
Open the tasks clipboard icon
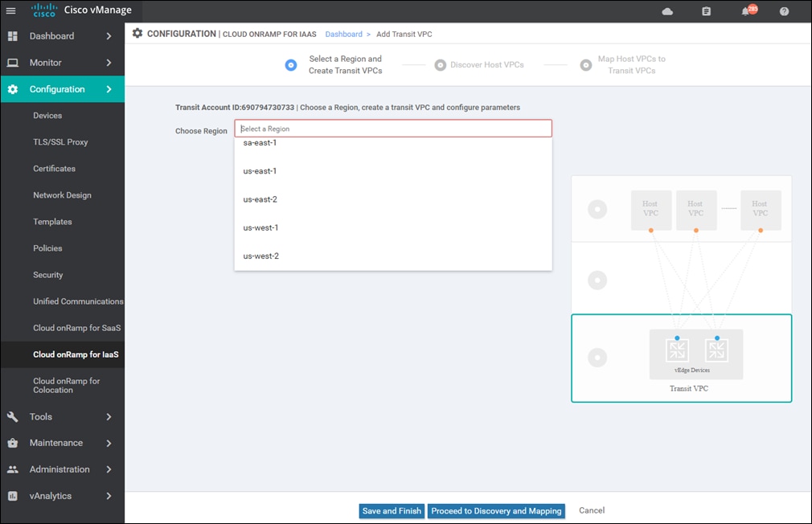[706, 11]
